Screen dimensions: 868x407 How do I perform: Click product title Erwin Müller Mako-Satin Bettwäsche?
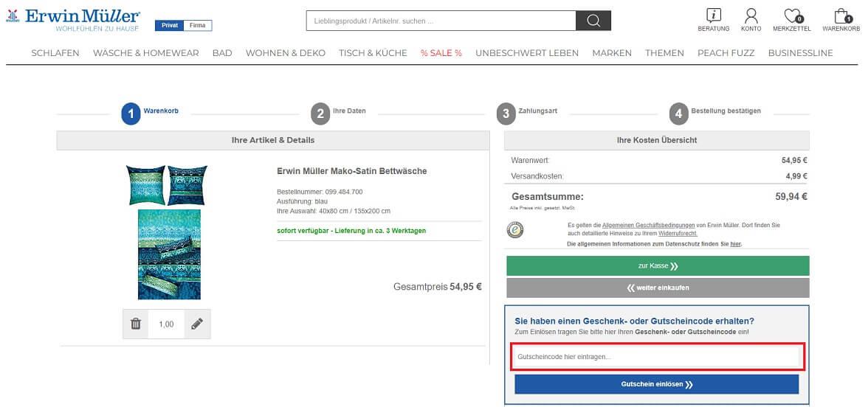tap(352, 171)
